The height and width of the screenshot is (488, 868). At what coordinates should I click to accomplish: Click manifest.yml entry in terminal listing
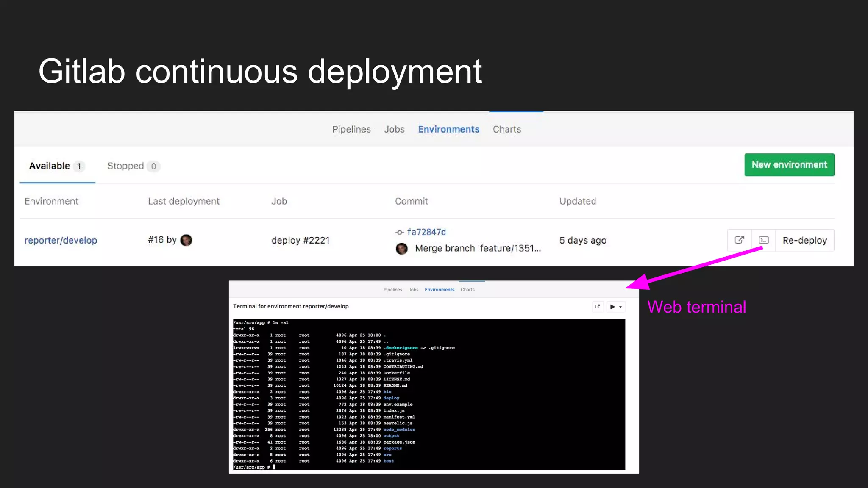399,417
